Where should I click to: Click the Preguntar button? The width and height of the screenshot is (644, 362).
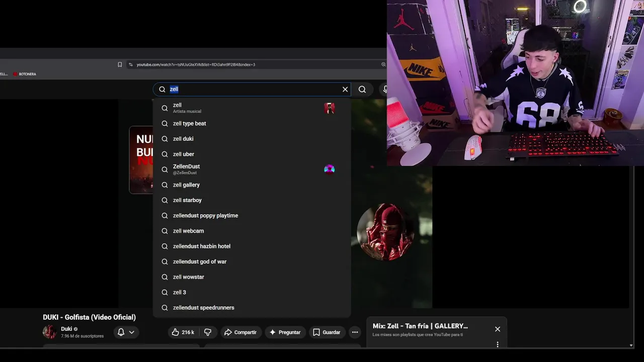(x=285, y=332)
